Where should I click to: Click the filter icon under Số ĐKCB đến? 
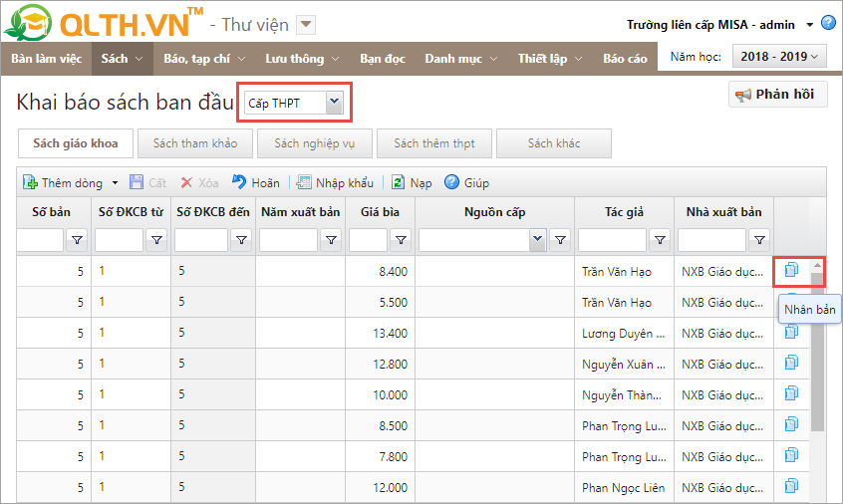click(x=241, y=240)
